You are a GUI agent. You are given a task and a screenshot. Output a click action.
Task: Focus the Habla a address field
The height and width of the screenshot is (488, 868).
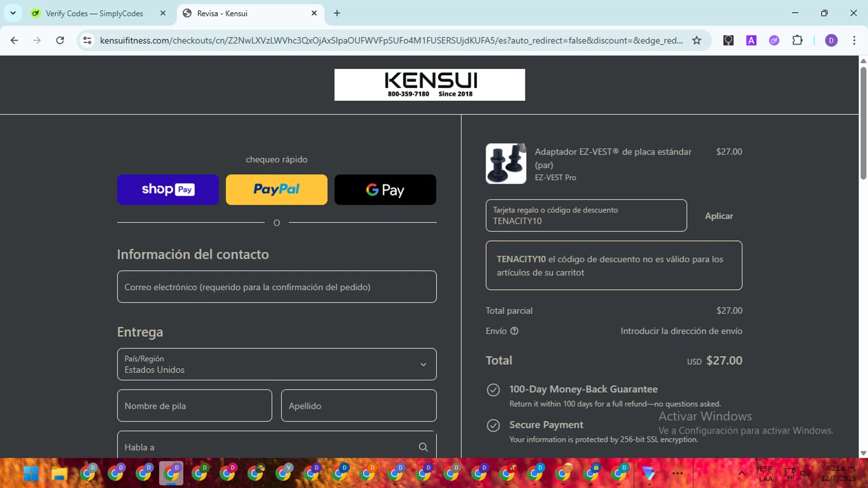click(x=277, y=445)
